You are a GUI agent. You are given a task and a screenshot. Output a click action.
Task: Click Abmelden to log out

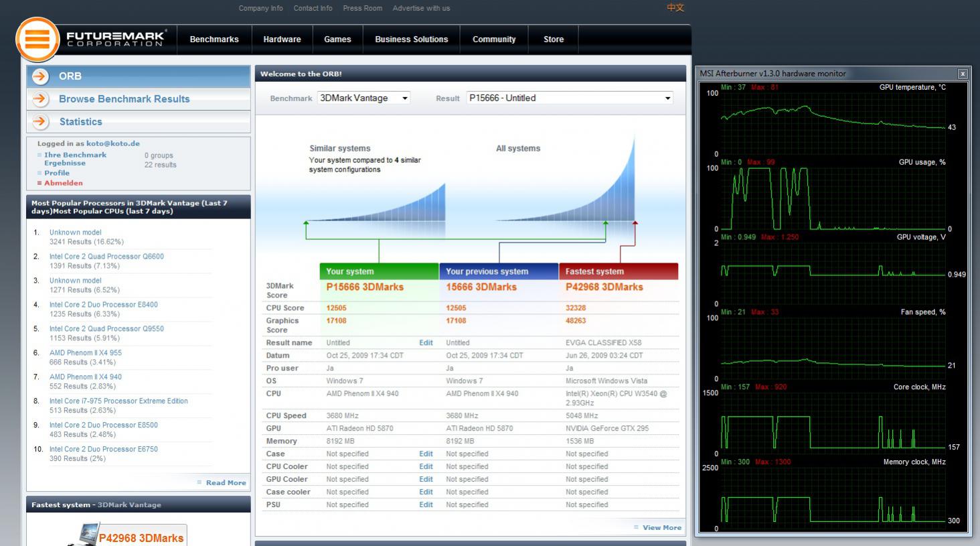coord(64,183)
